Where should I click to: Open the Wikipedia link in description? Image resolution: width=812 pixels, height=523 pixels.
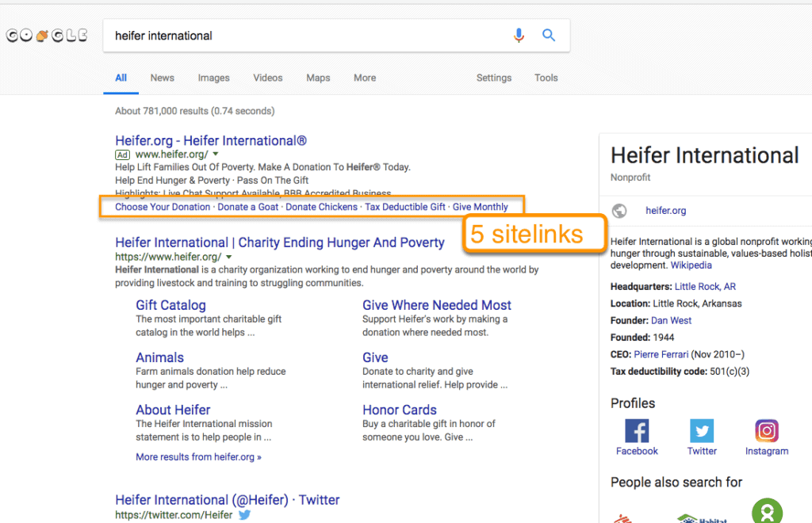(691, 265)
